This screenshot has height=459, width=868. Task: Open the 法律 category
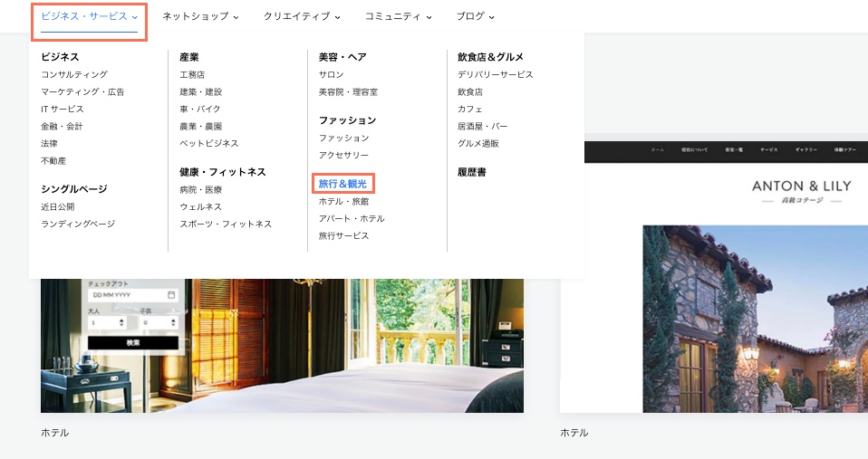[x=49, y=143]
